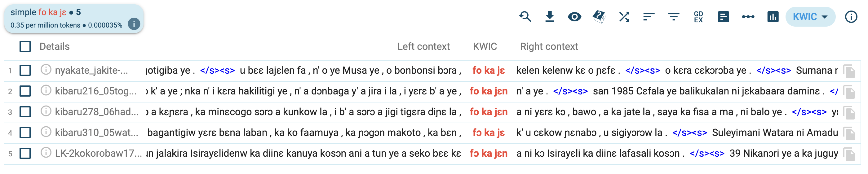Viewport: 868px width, 174px height.
Task: Open the sort lines icon
Action: click(x=649, y=16)
